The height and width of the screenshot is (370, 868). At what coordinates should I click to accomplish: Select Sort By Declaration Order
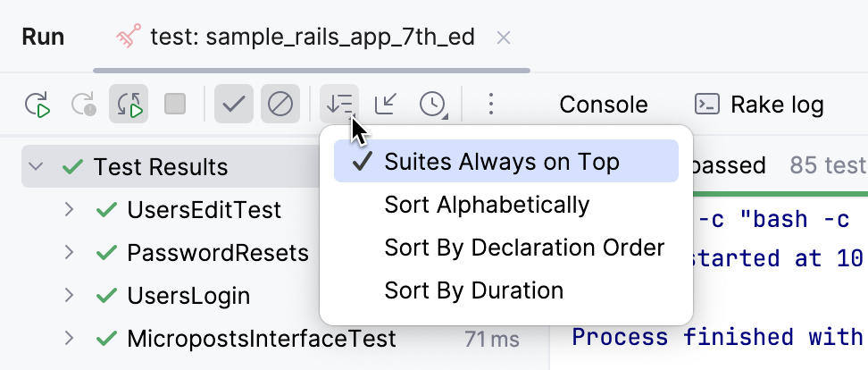pyautogui.click(x=524, y=248)
